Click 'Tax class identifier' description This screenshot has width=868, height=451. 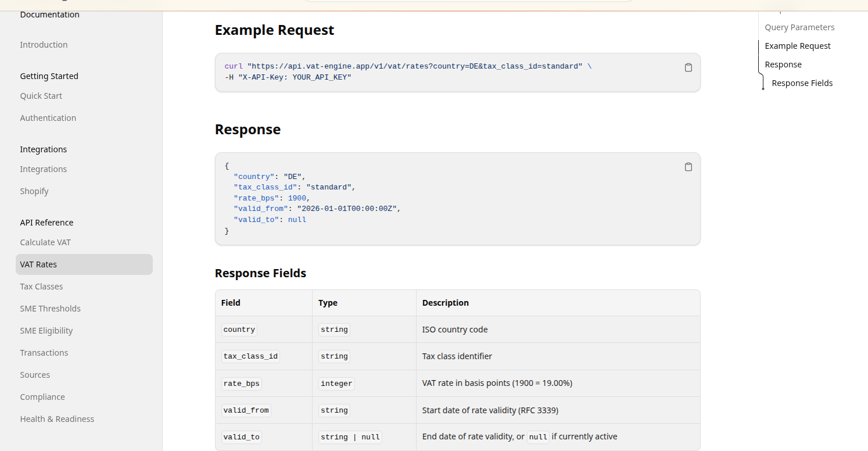coord(457,356)
